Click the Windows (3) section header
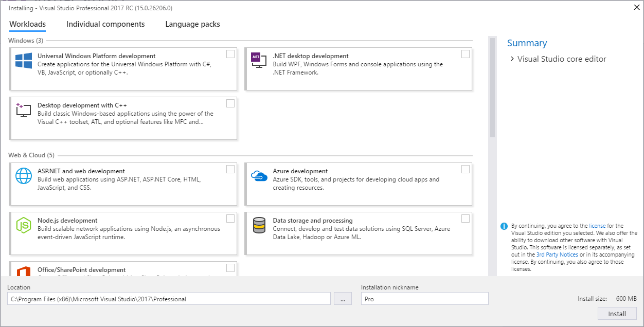 (26, 41)
